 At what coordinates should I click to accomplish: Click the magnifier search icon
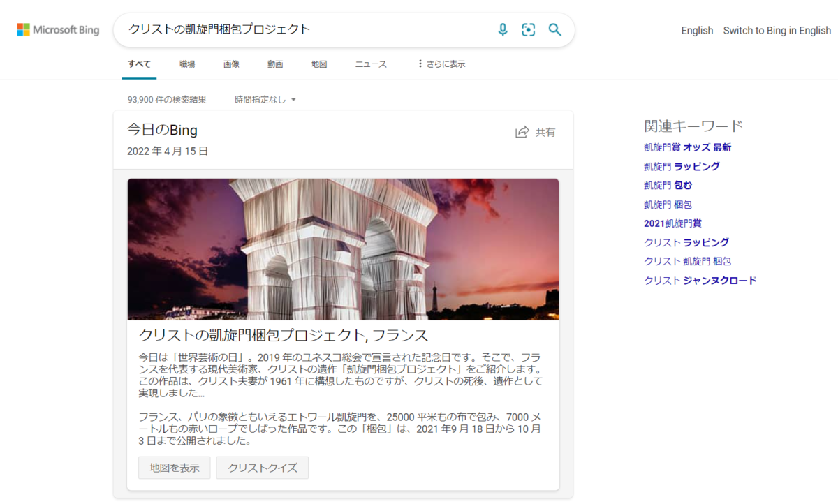(x=554, y=29)
